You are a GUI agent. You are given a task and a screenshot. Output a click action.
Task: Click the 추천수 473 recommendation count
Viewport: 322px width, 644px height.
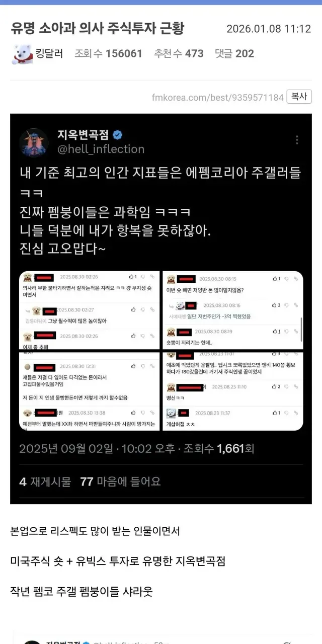[x=178, y=53]
